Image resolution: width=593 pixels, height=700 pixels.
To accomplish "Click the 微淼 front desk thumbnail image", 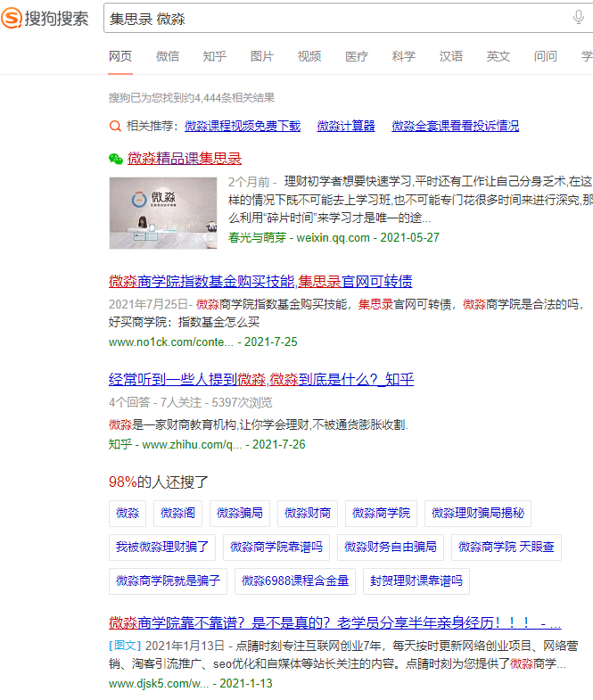I will pyautogui.click(x=163, y=213).
